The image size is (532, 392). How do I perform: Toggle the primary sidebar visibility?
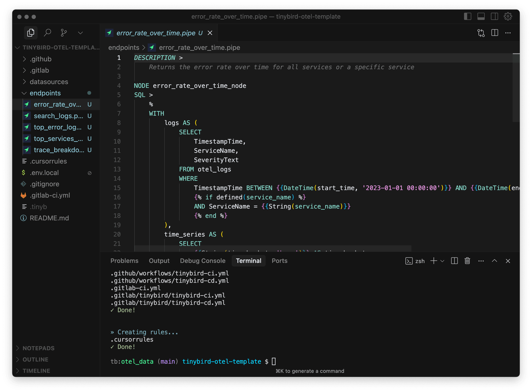pyautogui.click(x=467, y=16)
